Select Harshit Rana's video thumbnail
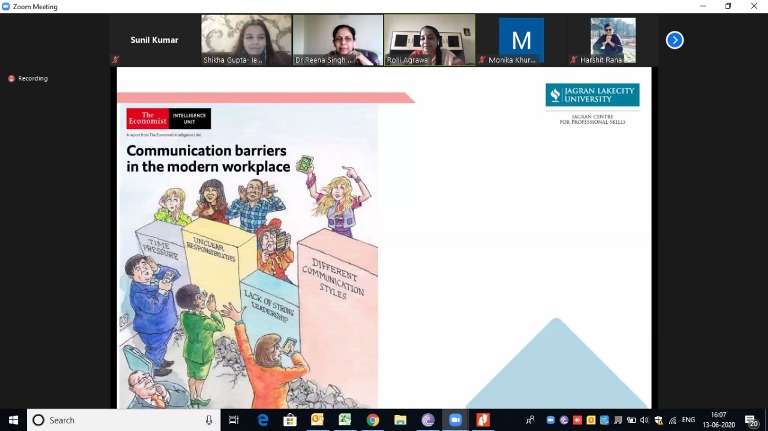Viewport: 768px width, 431px height. (x=612, y=40)
